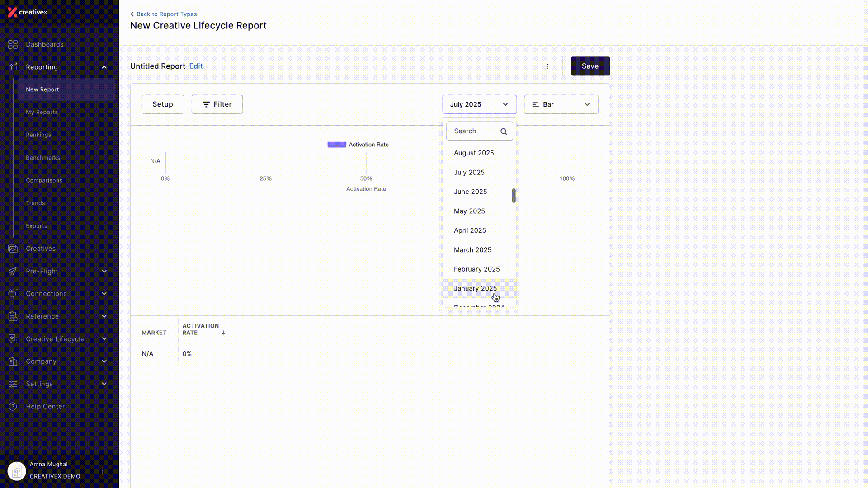This screenshot has width=868, height=488.
Task: Click the Save button
Action: [x=590, y=66]
